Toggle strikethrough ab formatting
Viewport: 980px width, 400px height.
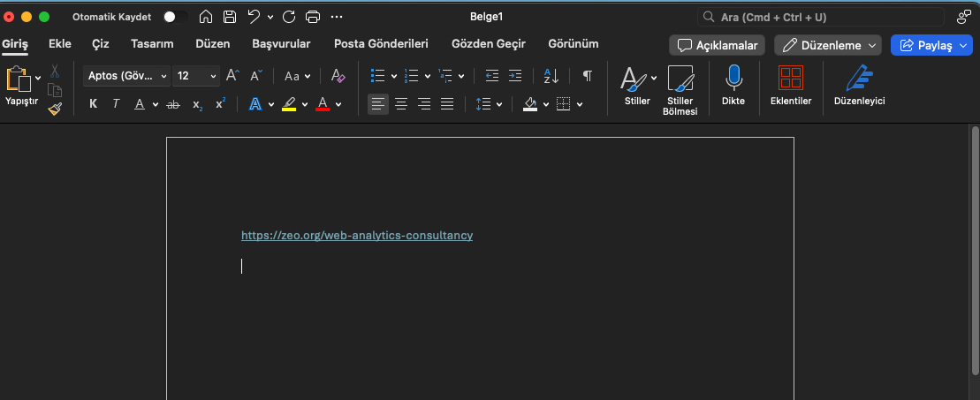pyautogui.click(x=173, y=105)
